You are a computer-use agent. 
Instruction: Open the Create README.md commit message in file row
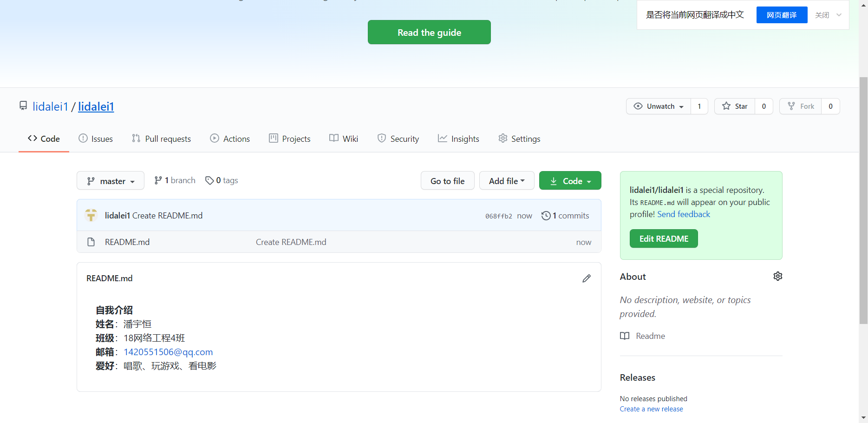pyautogui.click(x=291, y=242)
